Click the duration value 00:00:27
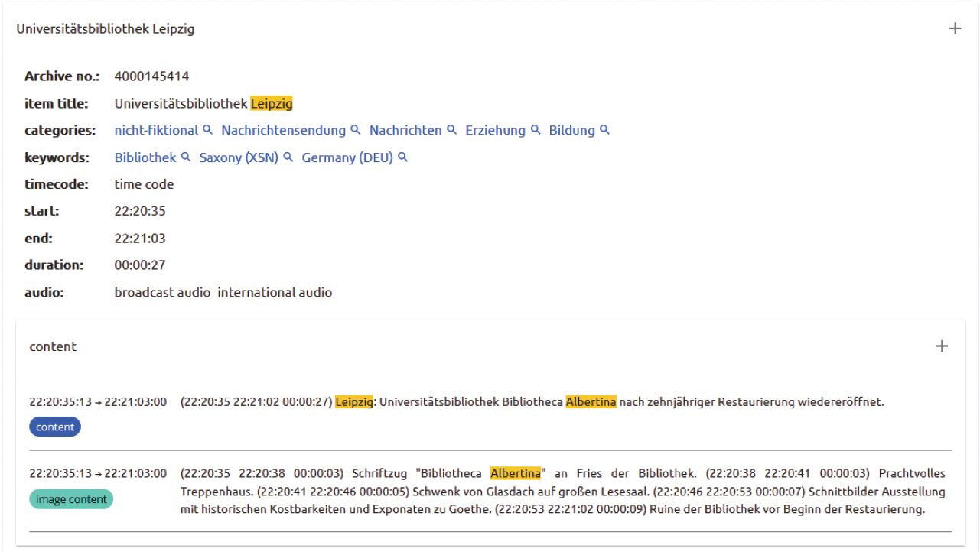The image size is (980, 552). (140, 265)
